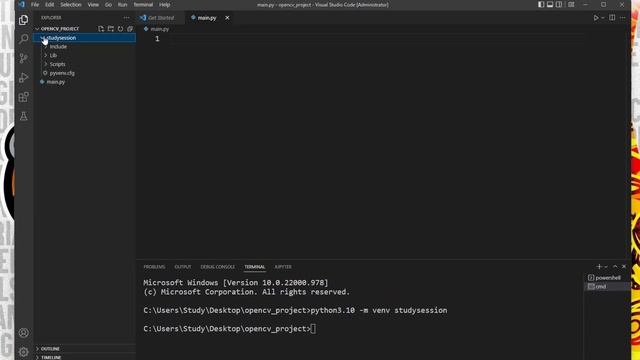Switch to the Problems panel tab
The width and height of the screenshot is (640, 360).
click(x=154, y=267)
